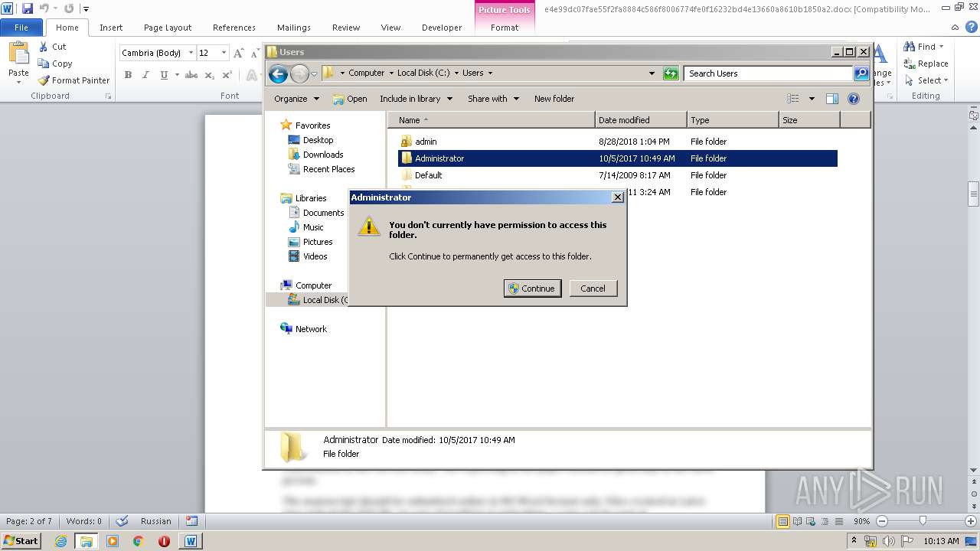Click Continue to get folder access

click(x=532, y=289)
